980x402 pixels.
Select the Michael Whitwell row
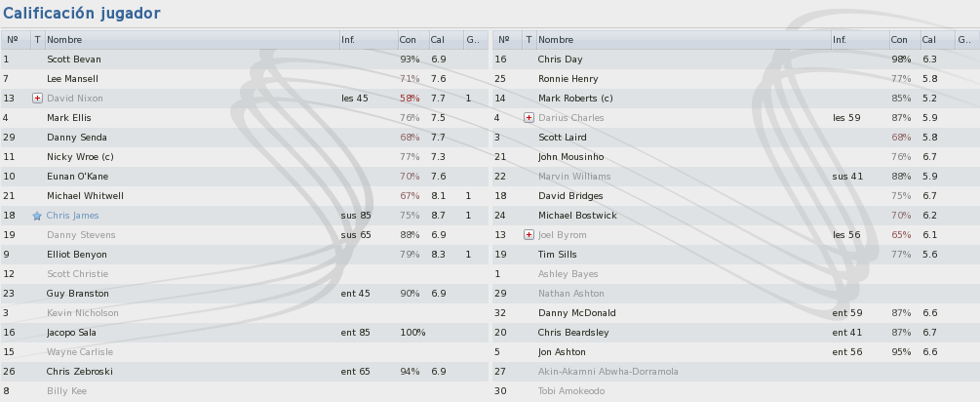coord(245,196)
